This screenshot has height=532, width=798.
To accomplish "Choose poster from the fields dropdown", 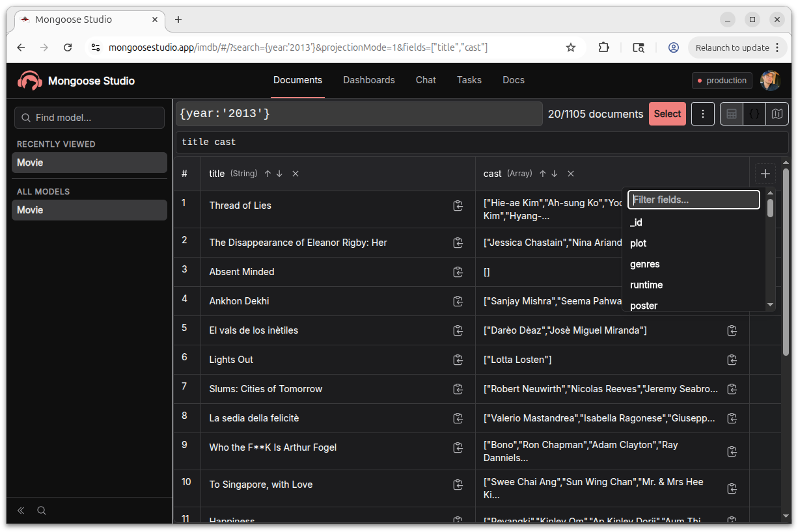I will click(694, 305).
